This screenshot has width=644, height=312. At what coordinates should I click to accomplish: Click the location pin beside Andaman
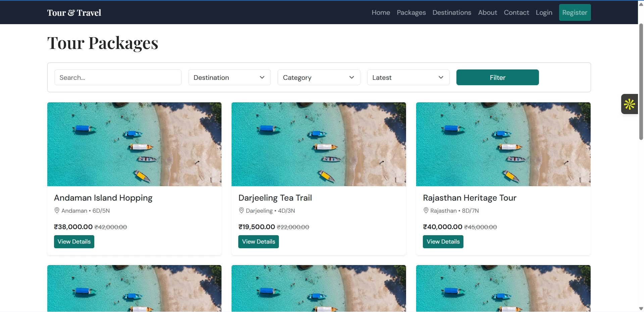[57, 210]
